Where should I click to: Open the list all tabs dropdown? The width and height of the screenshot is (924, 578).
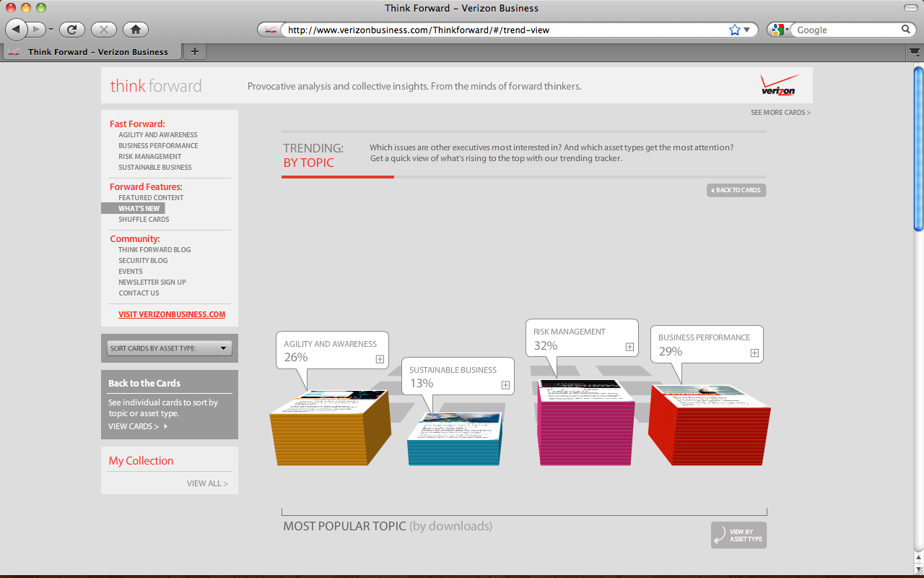coord(914,52)
